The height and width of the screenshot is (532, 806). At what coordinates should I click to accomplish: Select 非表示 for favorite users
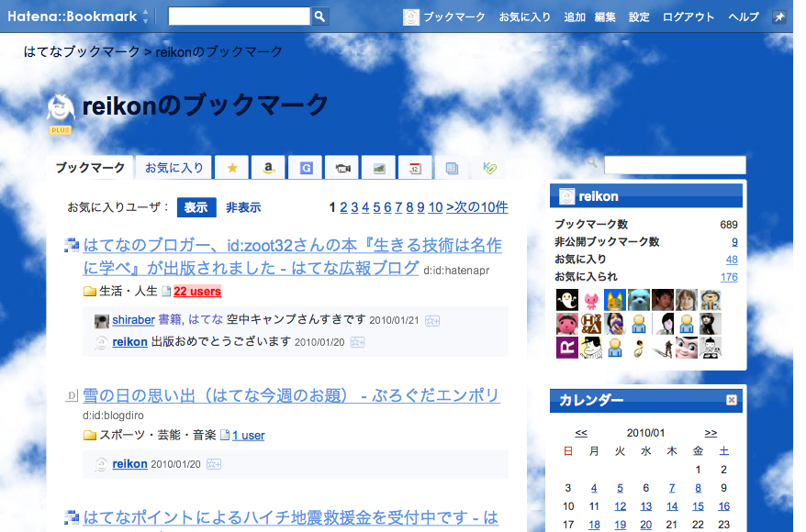click(x=243, y=207)
